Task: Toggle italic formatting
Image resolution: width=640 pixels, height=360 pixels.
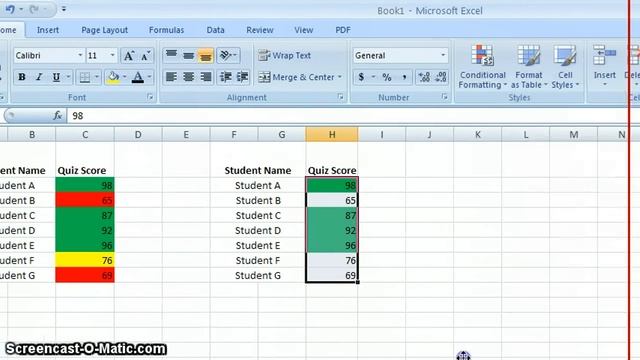Action: coord(39,77)
